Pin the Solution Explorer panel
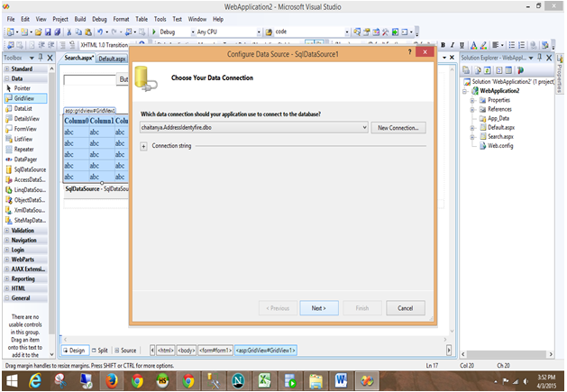This screenshot has height=392, width=567. [540, 58]
